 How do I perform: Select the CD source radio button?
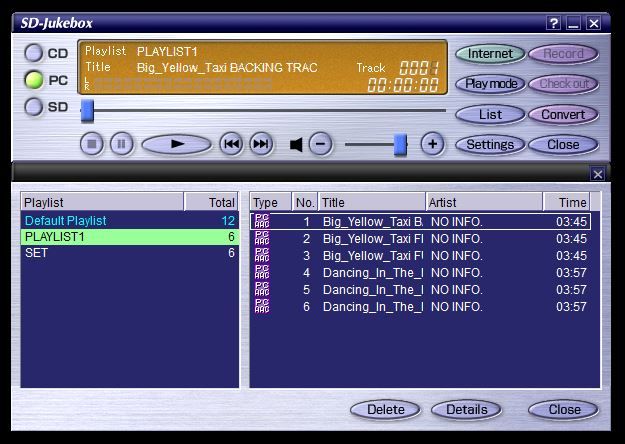(35, 53)
